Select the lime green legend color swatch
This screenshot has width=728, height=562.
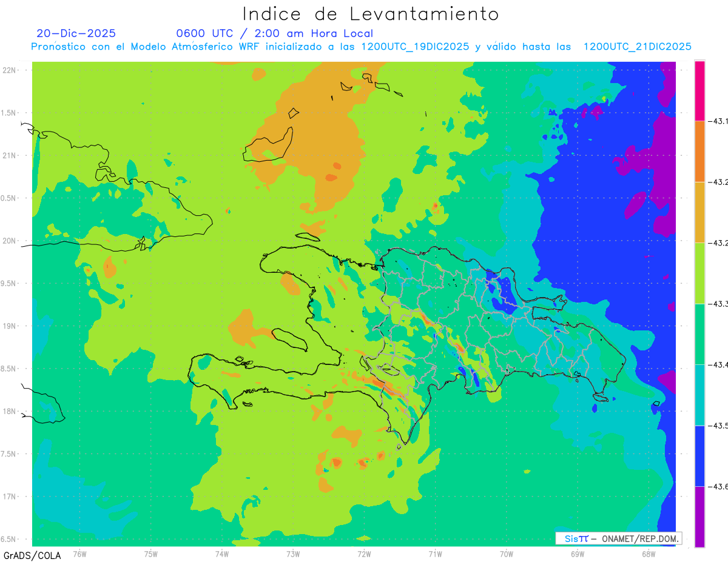tap(699, 273)
